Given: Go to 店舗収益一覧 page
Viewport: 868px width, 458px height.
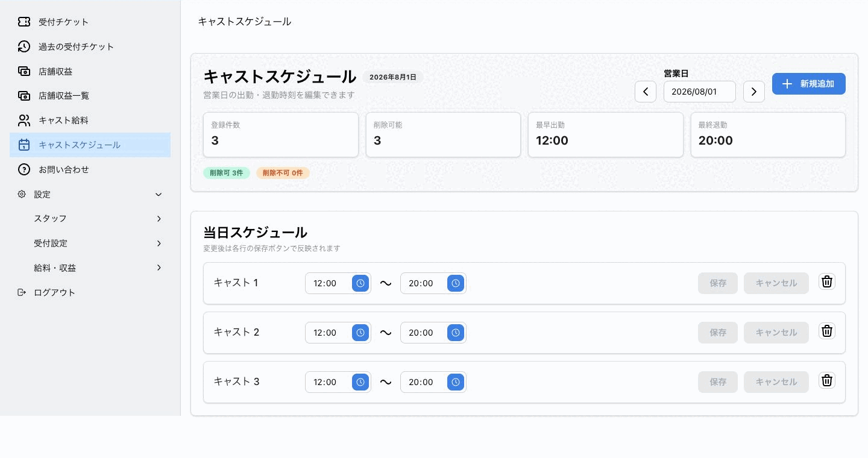Looking at the screenshot, I should [x=90, y=96].
